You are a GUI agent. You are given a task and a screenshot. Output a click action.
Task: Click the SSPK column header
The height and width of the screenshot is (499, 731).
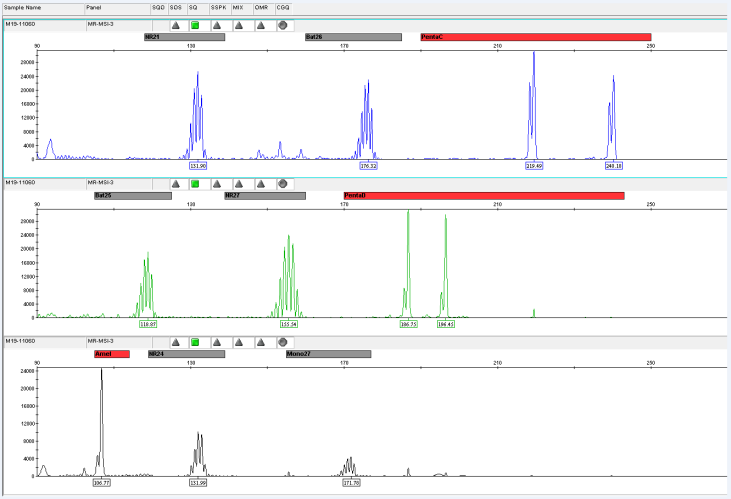218,7
